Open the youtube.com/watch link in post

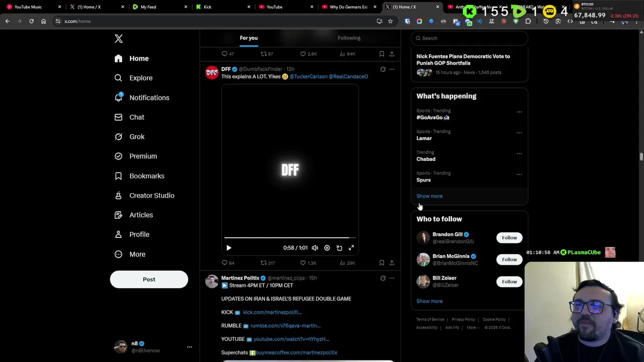[x=291, y=339]
